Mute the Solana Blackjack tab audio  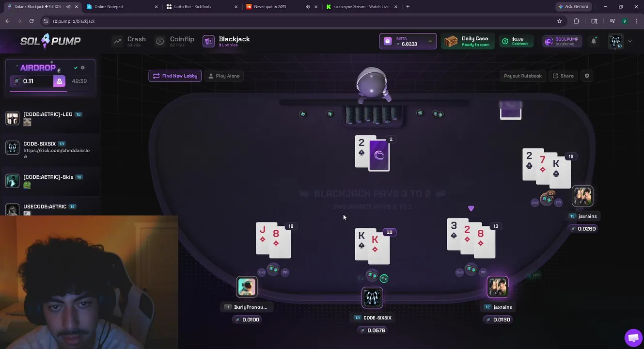[x=68, y=7]
